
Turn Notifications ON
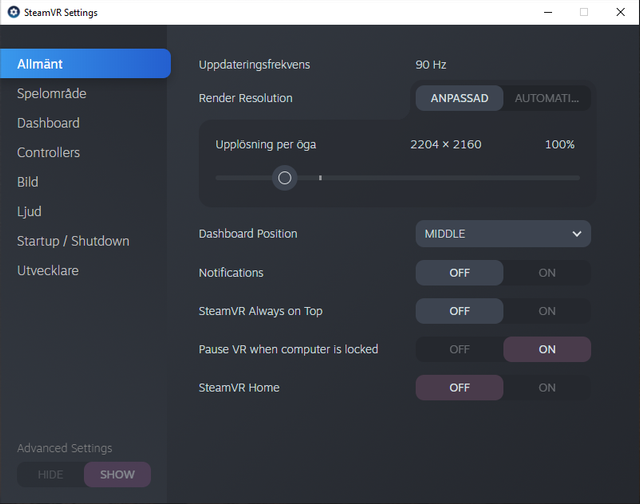(x=547, y=273)
